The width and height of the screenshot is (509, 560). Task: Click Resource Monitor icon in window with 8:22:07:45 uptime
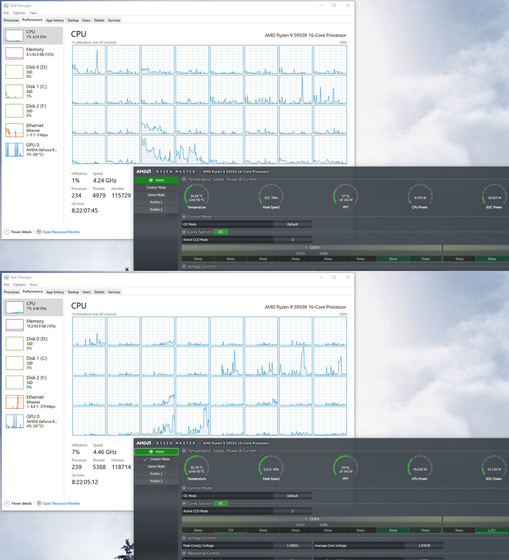coord(39,232)
